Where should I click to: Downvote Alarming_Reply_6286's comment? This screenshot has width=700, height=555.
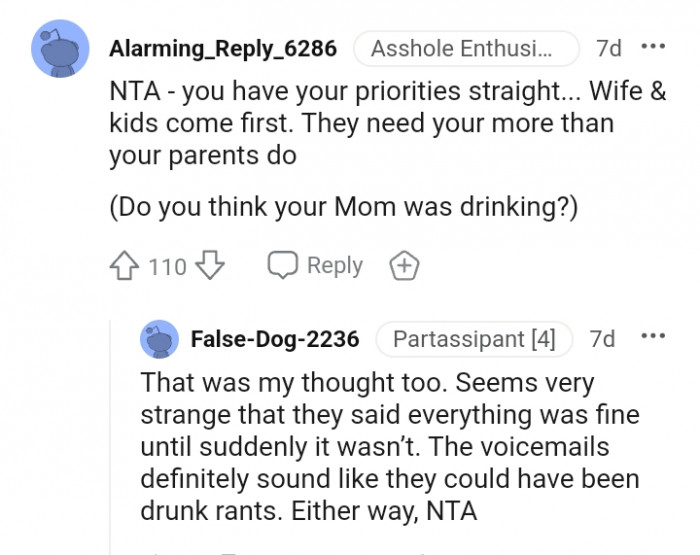coord(208,266)
